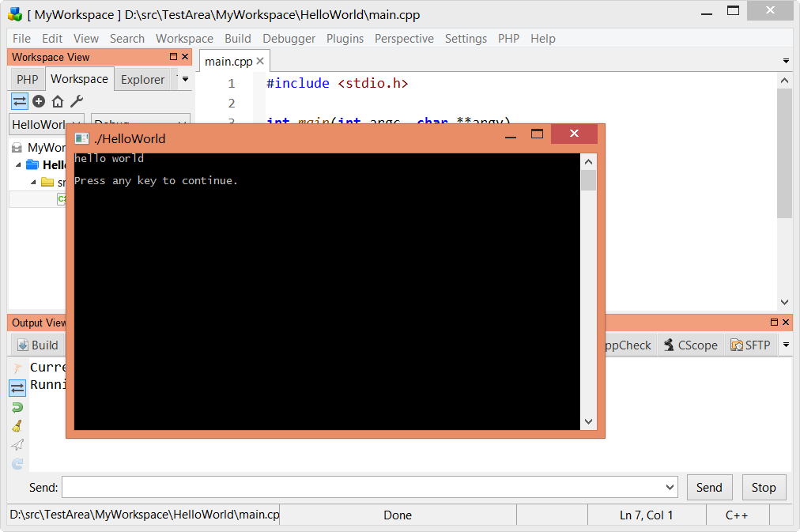Select the cpp file icon in workspace tree
800x532 pixels.
(62, 199)
